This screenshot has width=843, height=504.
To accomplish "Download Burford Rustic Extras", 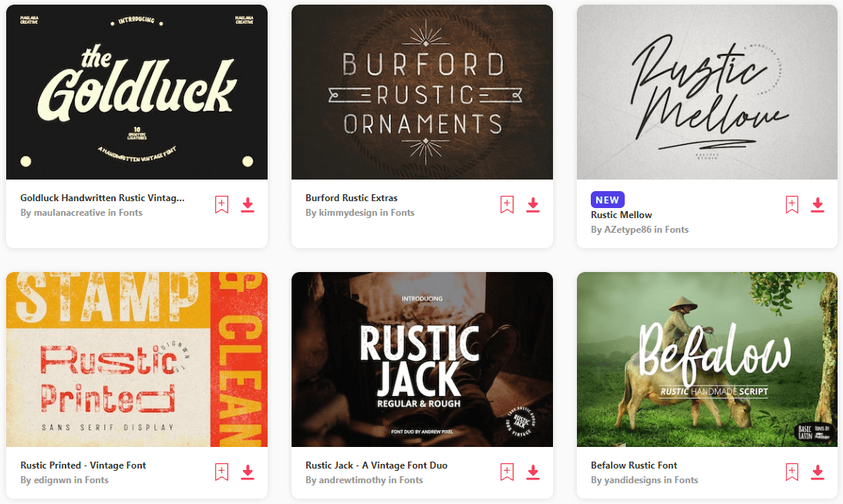I will [x=533, y=205].
